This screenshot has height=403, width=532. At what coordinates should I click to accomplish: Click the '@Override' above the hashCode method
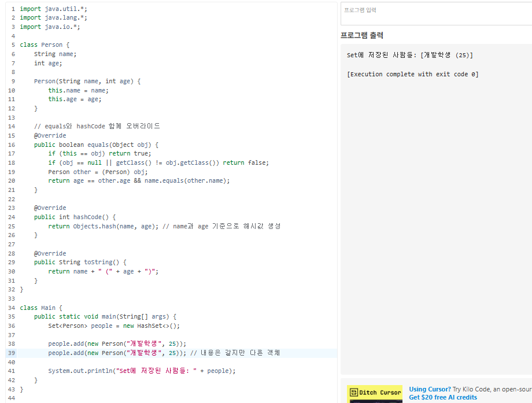click(50, 208)
